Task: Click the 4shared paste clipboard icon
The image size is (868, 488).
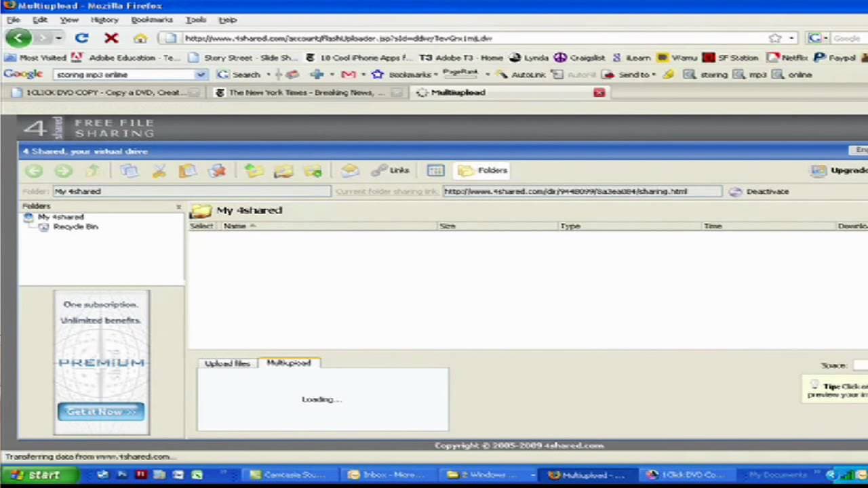Action: coord(188,171)
